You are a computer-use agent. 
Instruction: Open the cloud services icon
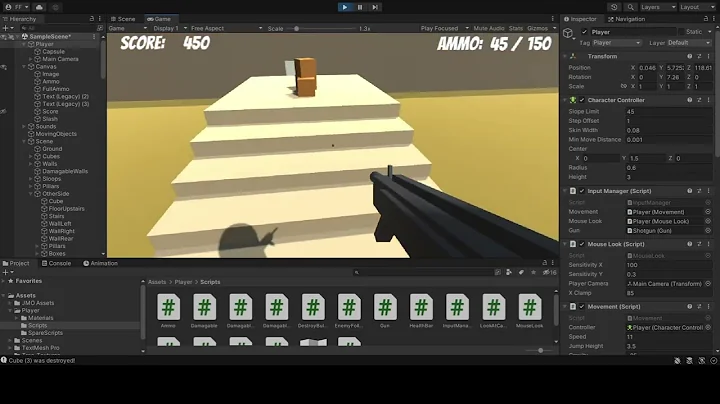pos(39,7)
